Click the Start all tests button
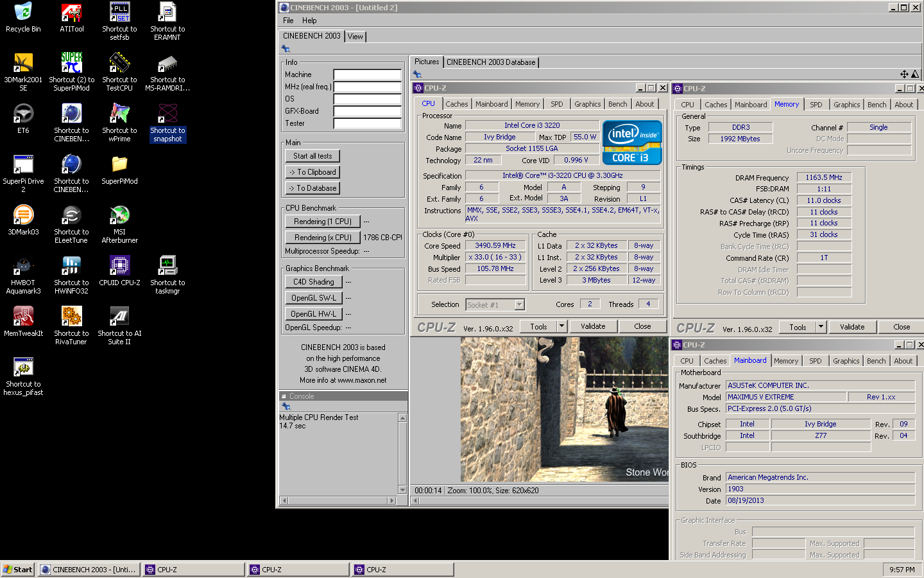Viewport: 924px width, 578px height. click(x=312, y=156)
